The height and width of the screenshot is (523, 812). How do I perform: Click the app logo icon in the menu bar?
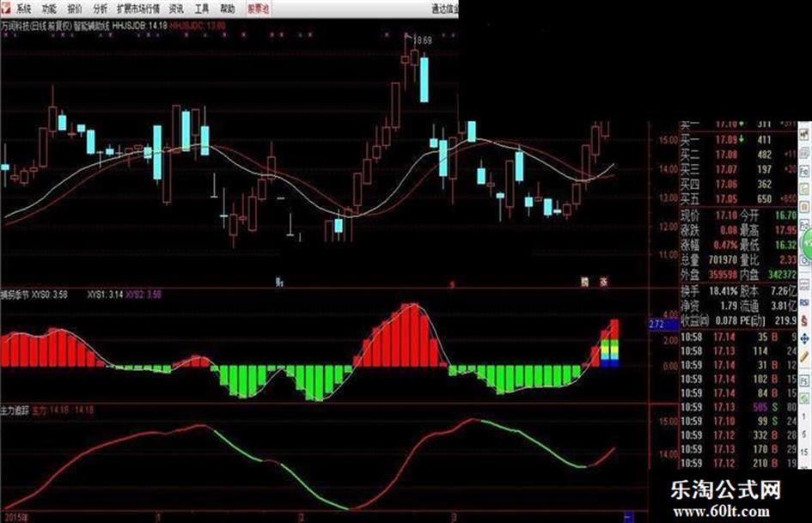pos(6,9)
